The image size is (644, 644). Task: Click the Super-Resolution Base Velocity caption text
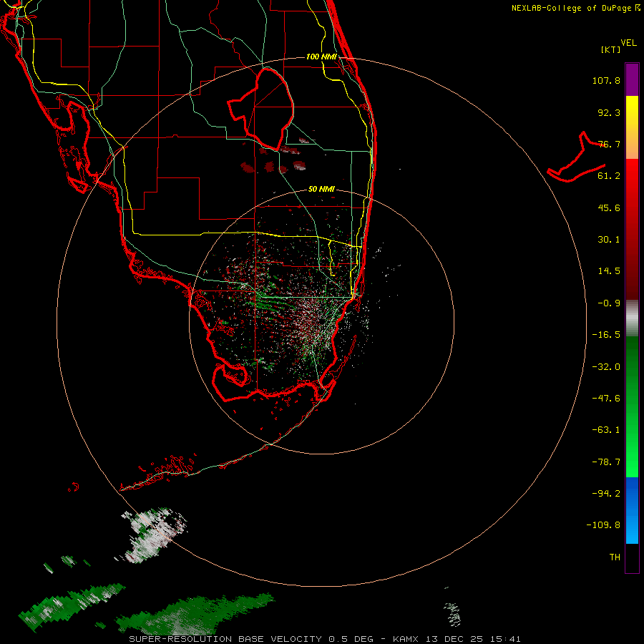[x=324, y=639]
